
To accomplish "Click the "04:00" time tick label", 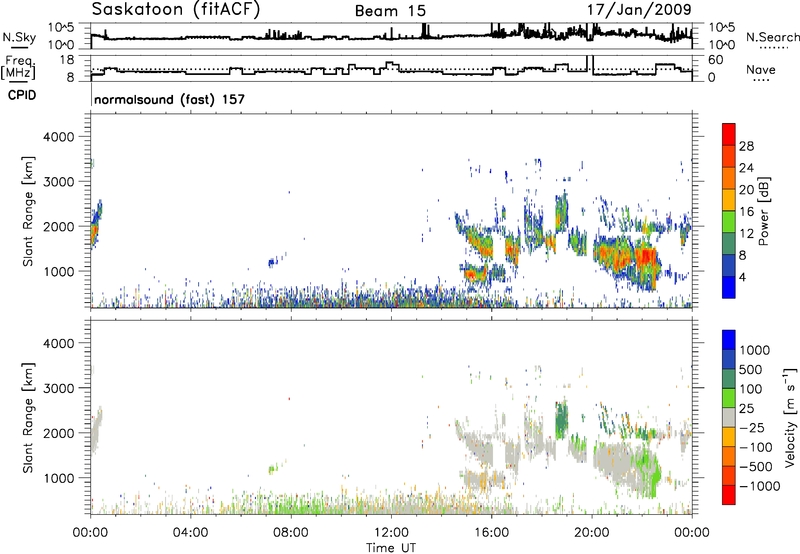I will pyautogui.click(x=190, y=533).
